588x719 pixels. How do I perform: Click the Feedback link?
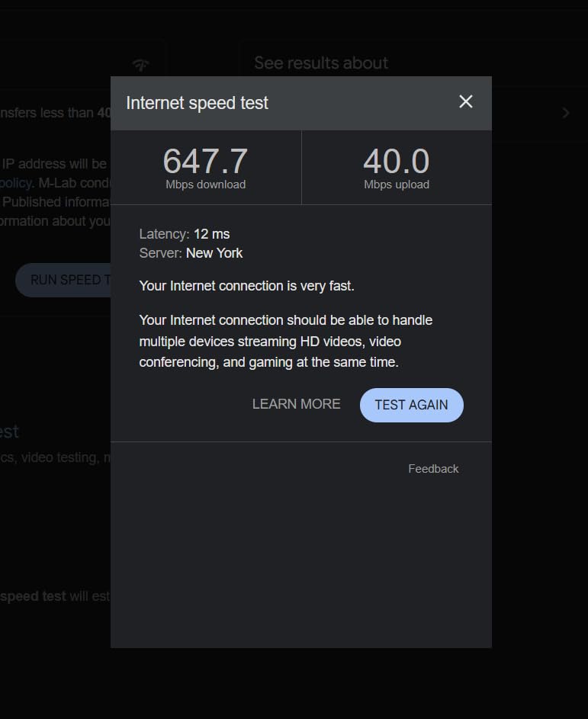point(433,469)
